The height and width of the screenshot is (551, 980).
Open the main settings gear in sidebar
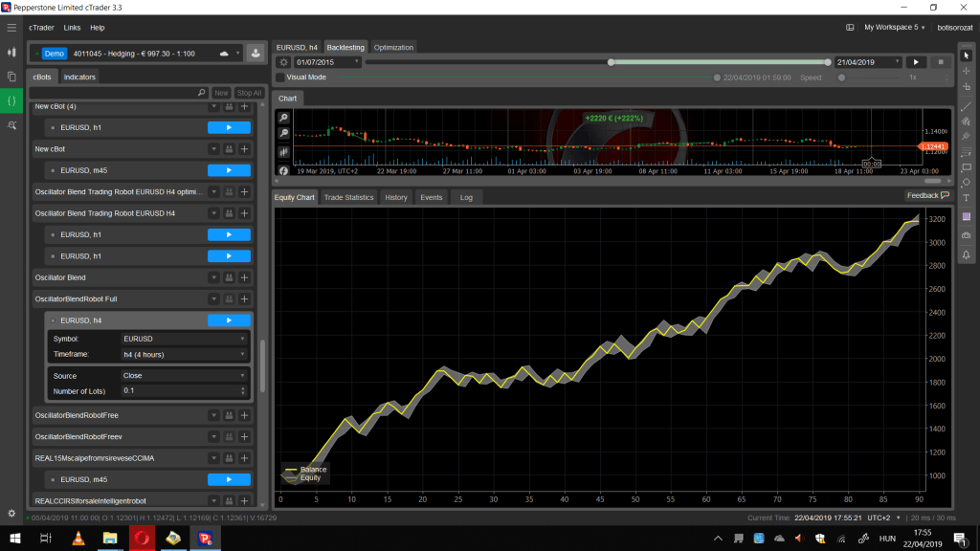tap(11, 514)
